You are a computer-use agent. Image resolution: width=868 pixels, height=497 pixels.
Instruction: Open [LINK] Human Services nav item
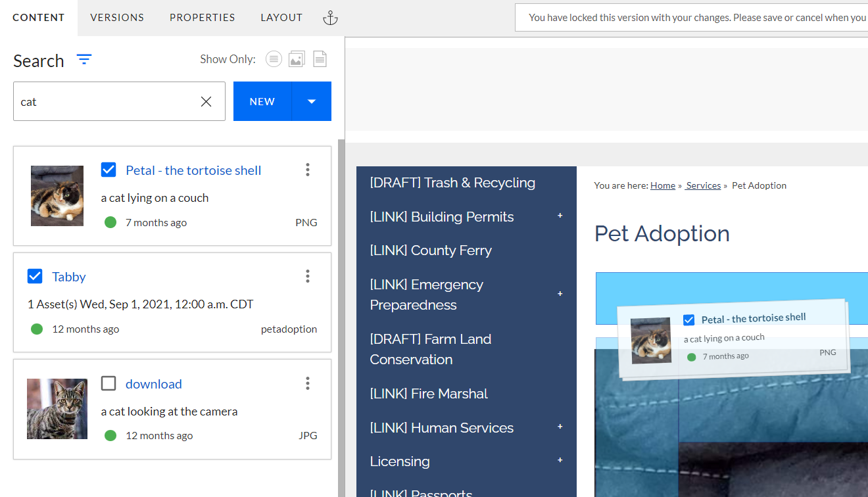coord(442,428)
